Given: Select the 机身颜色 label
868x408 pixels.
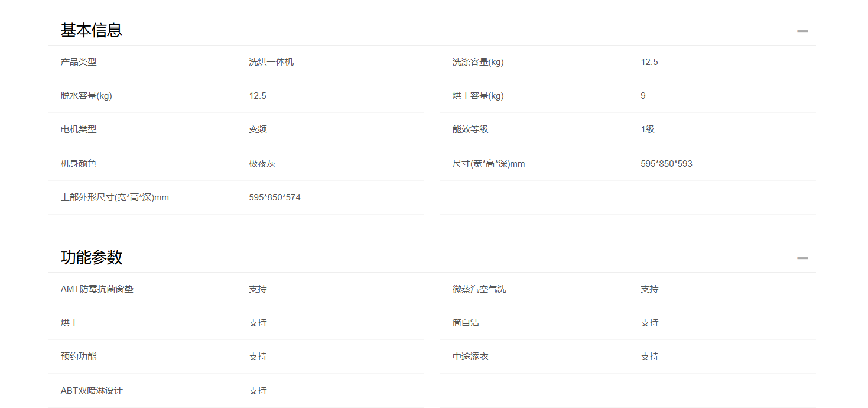Looking at the screenshot, I should 79,164.
